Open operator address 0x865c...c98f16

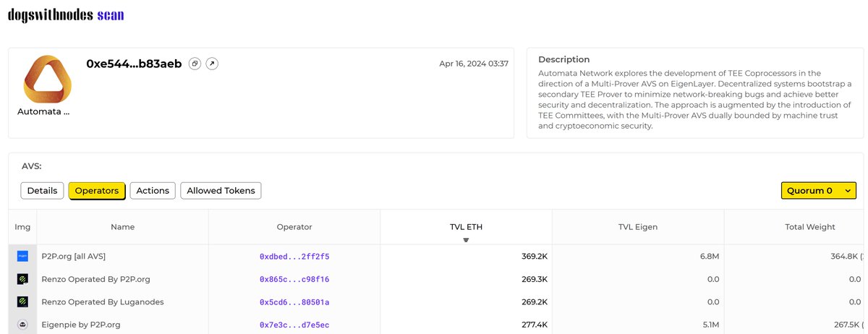coord(294,279)
